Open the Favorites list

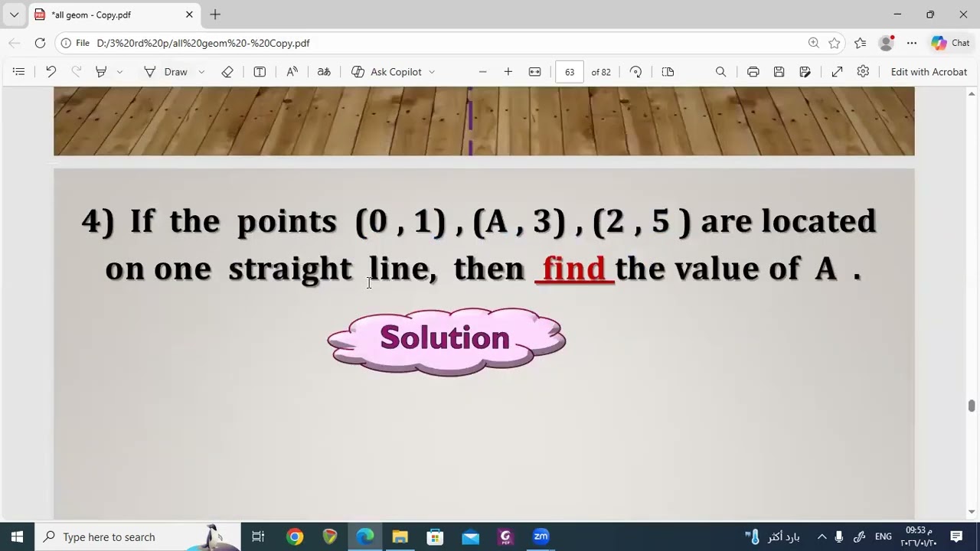[861, 43]
